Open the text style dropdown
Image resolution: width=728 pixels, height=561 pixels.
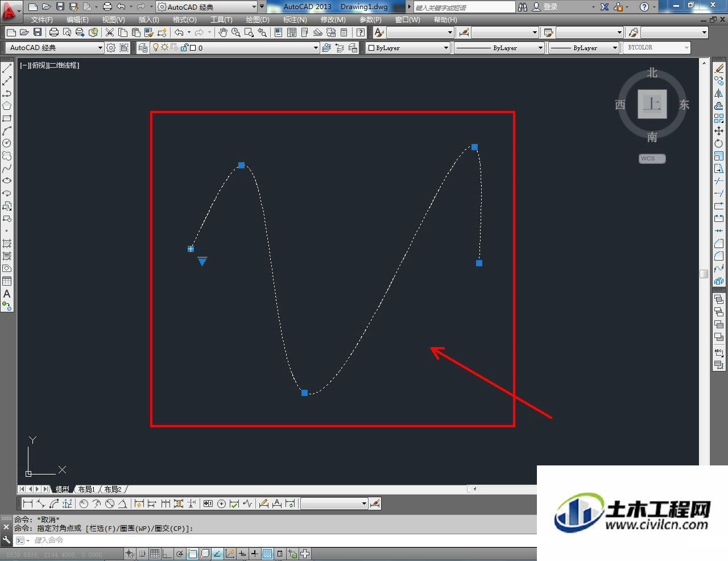click(x=420, y=32)
